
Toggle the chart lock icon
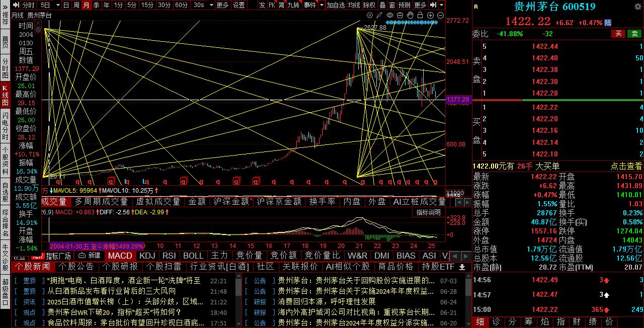tap(420, 15)
